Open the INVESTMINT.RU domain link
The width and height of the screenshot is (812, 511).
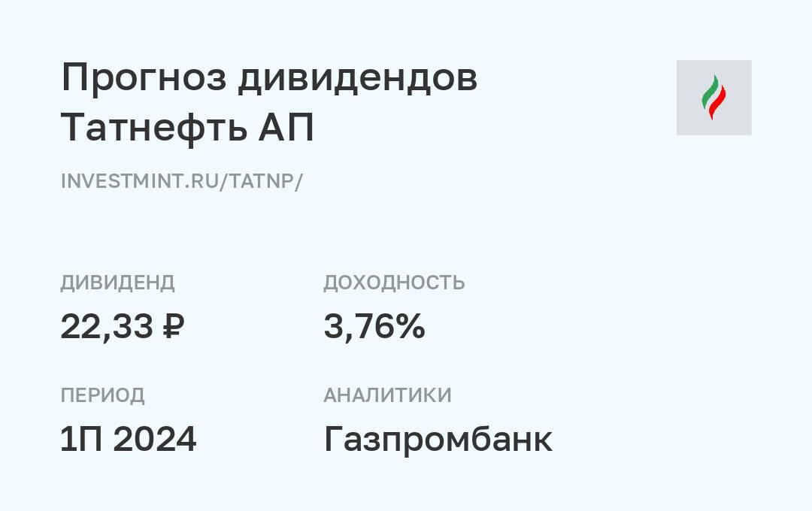click(x=138, y=181)
